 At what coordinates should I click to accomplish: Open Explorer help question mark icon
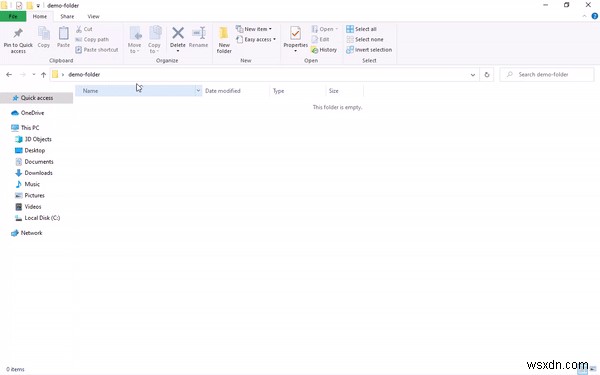point(595,16)
